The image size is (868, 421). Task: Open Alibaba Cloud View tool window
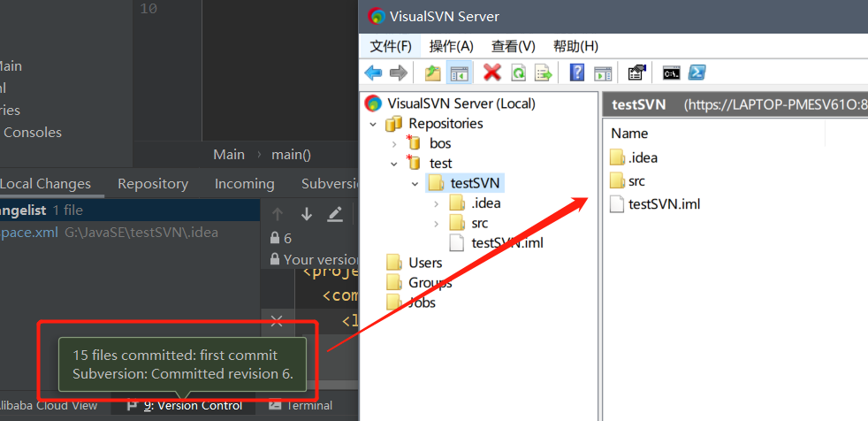coord(49,405)
